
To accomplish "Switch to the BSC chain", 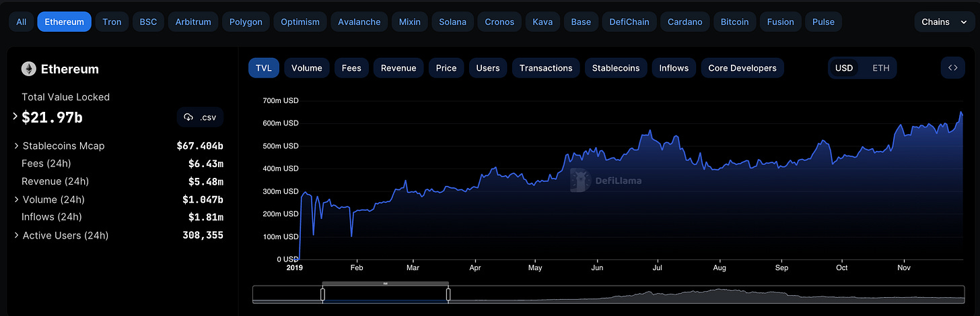I will click(148, 22).
